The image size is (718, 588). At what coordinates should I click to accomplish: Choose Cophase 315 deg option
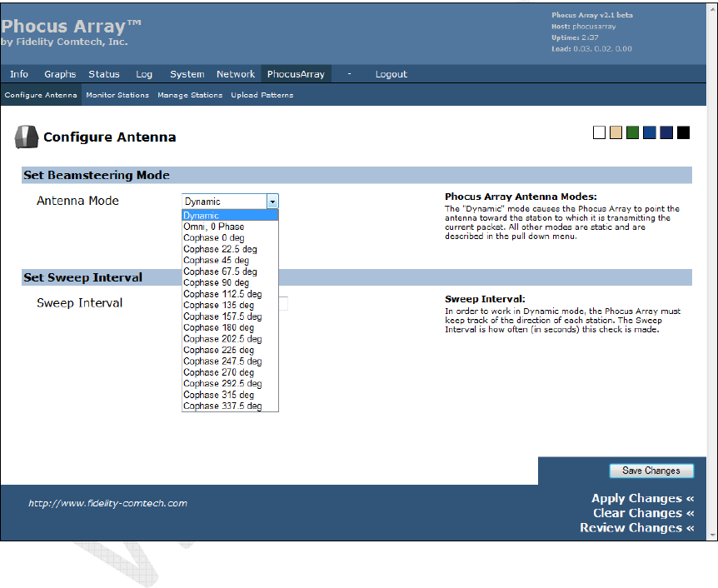[230, 395]
